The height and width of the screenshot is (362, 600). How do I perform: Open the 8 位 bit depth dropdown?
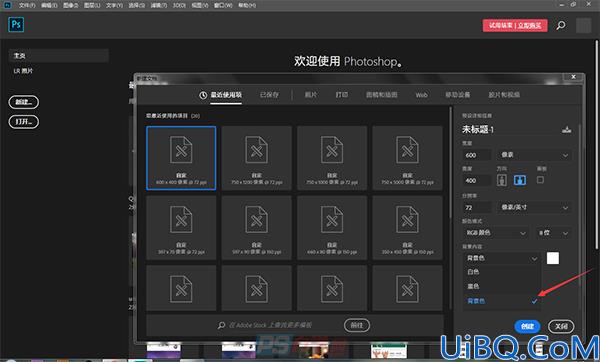click(x=553, y=233)
